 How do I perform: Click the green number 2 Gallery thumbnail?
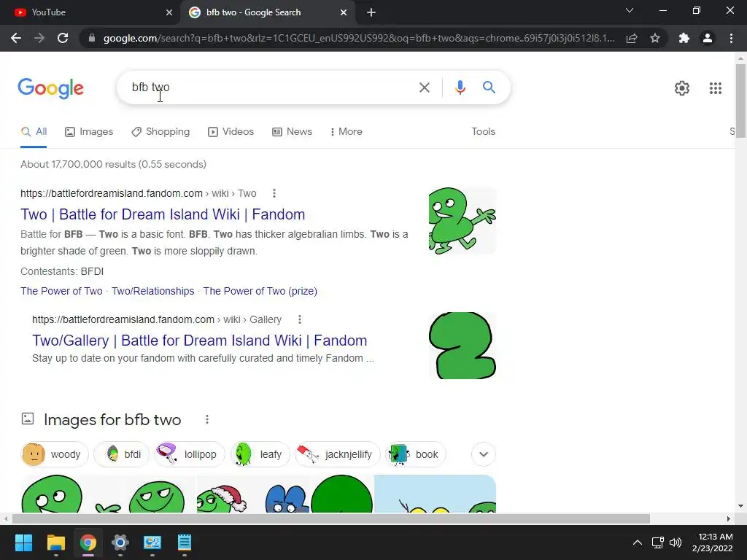click(x=462, y=346)
